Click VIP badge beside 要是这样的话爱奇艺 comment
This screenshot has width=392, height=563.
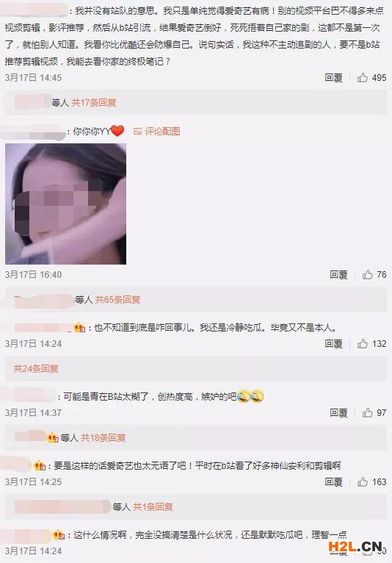tap(40, 466)
